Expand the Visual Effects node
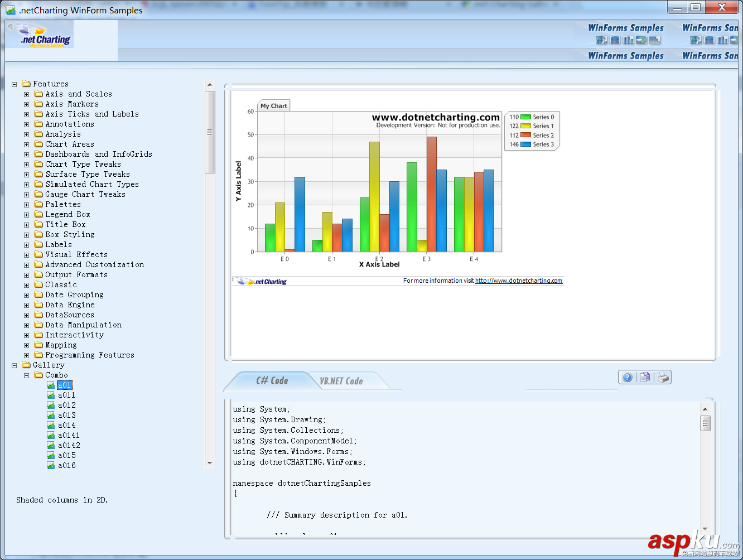The height and width of the screenshot is (560, 743). [26, 255]
